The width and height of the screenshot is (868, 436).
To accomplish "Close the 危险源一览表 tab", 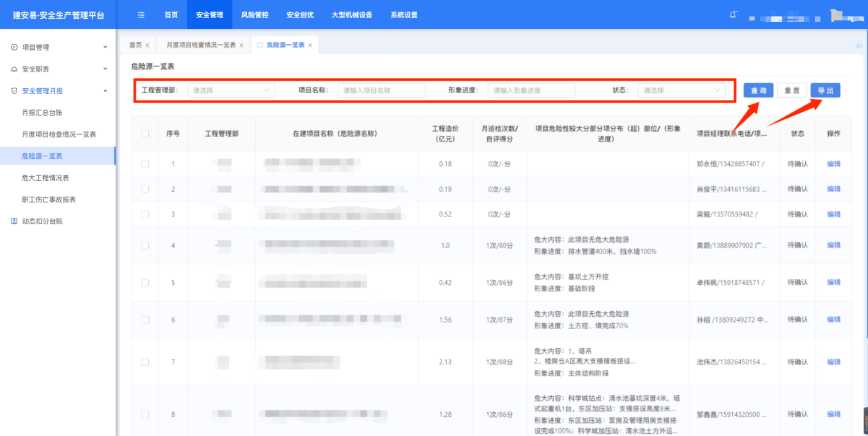I will coord(310,45).
